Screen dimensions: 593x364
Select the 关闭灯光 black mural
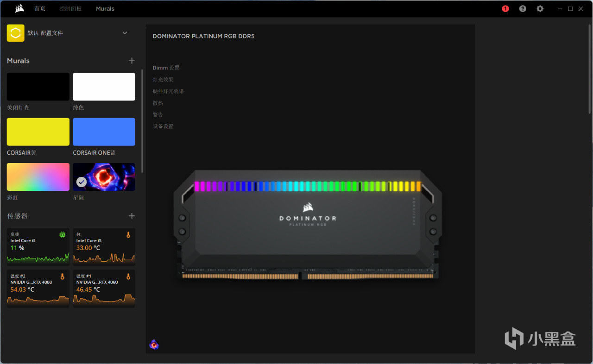point(38,87)
